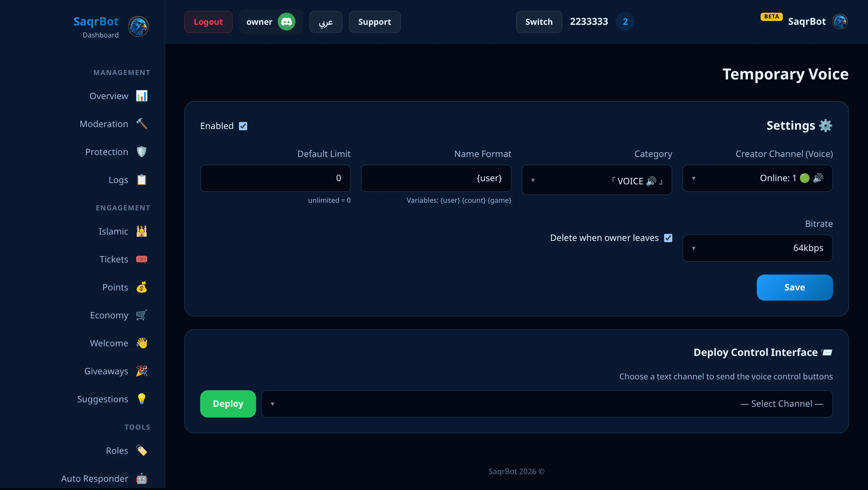This screenshot has width=868, height=490.
Task: Click the Logout button
Action: 208,22
